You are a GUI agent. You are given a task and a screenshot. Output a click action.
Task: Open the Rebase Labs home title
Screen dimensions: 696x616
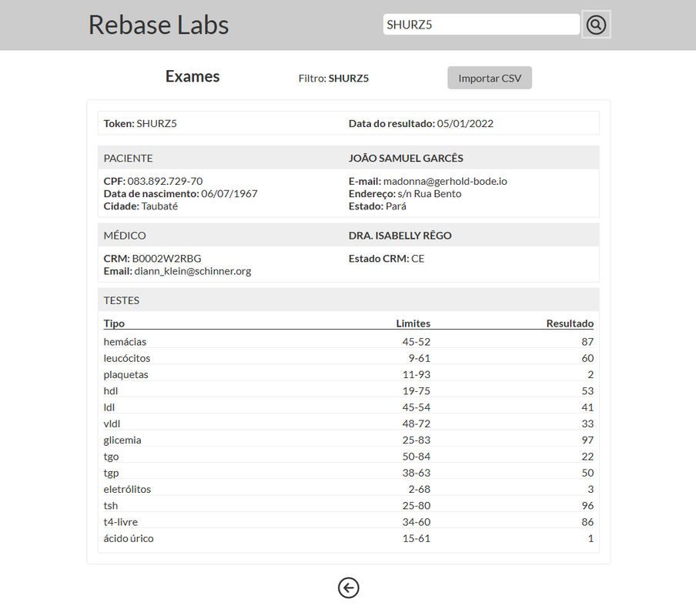point(159,25)
